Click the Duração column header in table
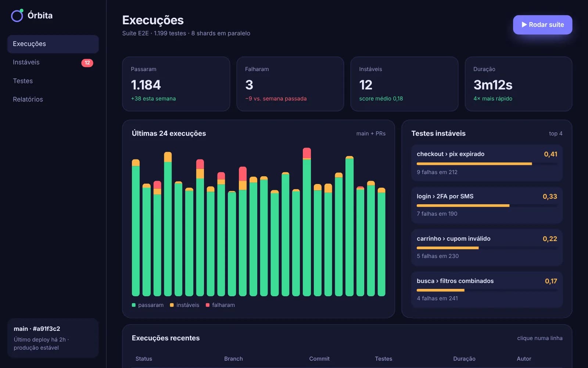The width and height of the screenshot is (588, 368). [464, 359]
